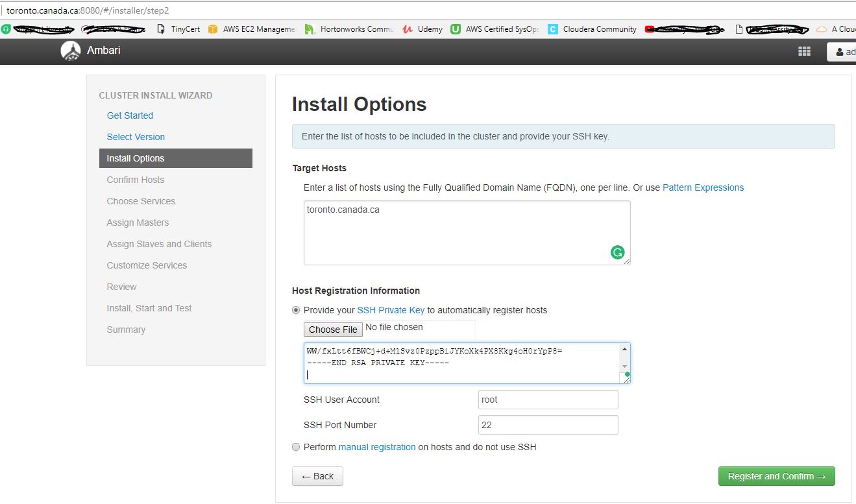Open the AWS EC2 Management bookmark icon
Image resolution: width=856 pixels, height=504 pixels.
[212, 29]
